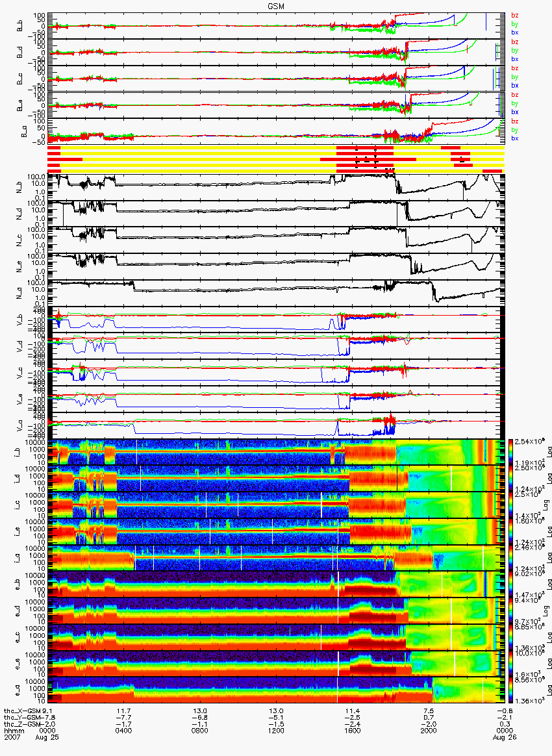The image size is (552, 756).
Task: Click the by legend of panel B_c
Action: [x=515, y=77]
